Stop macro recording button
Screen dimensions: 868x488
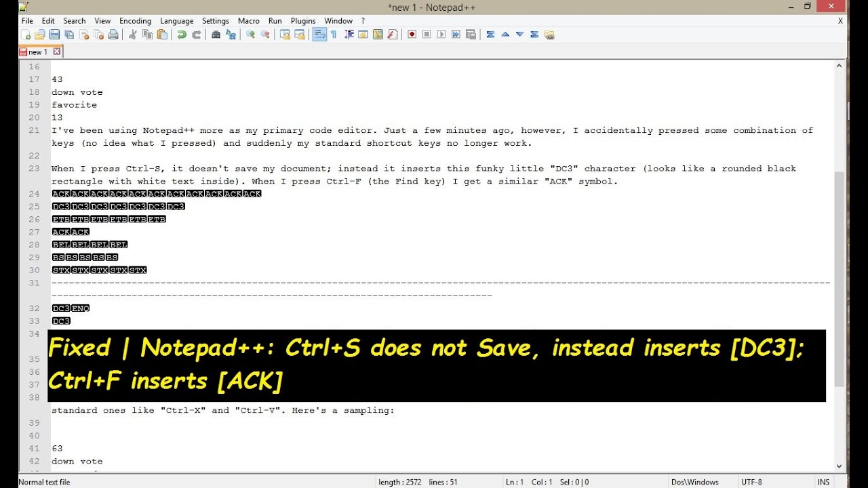[427, 35]
